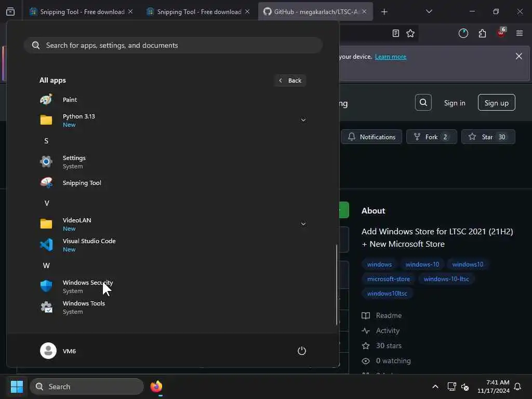Click the GitHub search magnifier button
Screen dimensions: 532x399
click(x=423, y=102)
